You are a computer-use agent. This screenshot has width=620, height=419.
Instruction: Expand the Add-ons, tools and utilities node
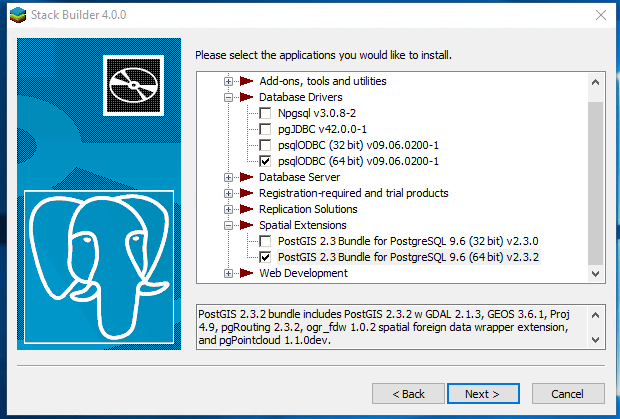(228, 81)
